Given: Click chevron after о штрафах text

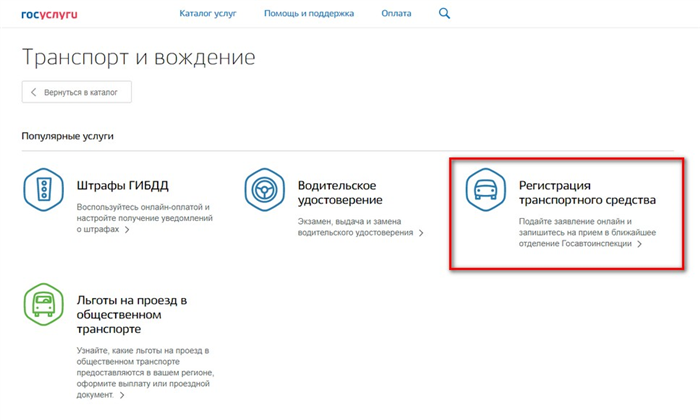Looking at the screenshot, I should 127,229.
